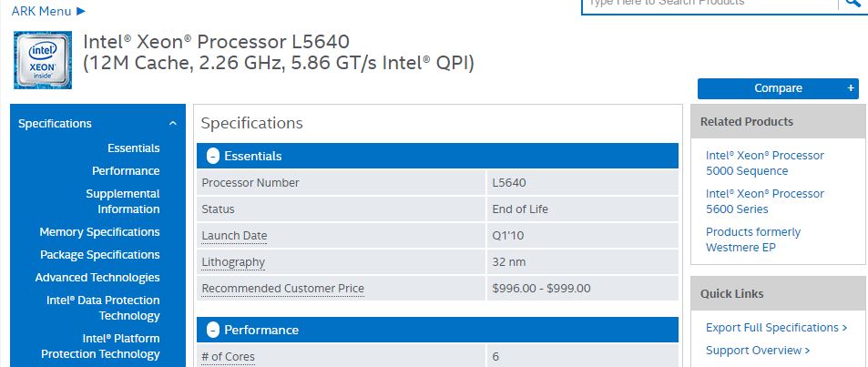
Task: Click the Intel Xeon inside logo
Action: 43,60
